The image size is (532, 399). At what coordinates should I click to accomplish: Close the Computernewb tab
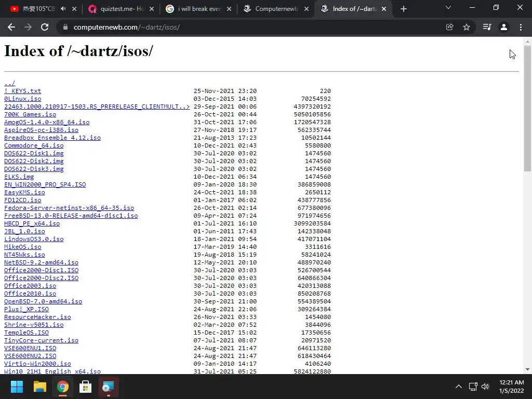click(307, 9)
